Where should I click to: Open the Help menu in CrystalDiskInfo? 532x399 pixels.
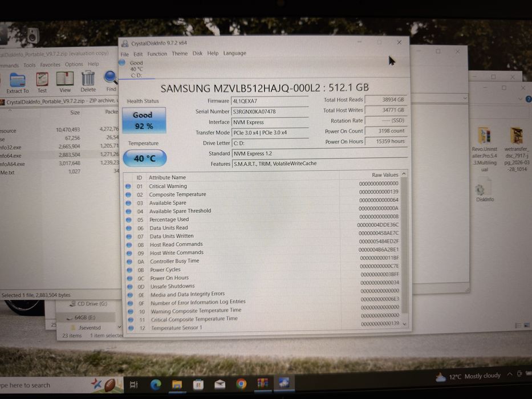[x=213, y=53]
